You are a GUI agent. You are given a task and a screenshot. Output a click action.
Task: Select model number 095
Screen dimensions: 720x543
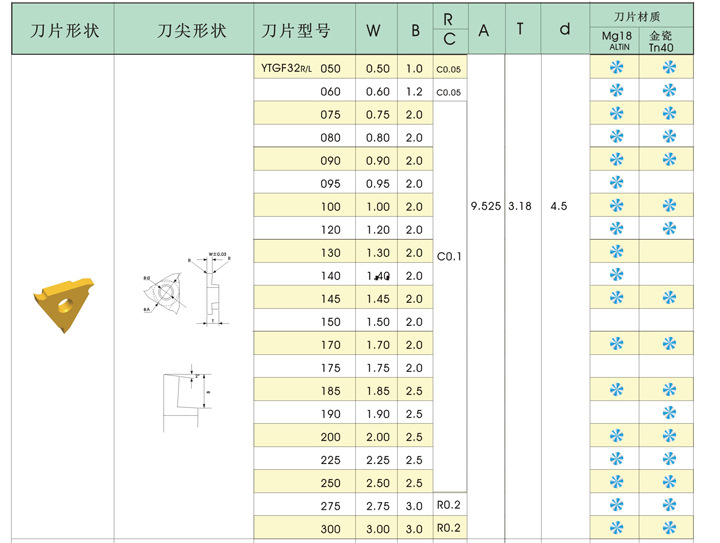click(331, 184)
